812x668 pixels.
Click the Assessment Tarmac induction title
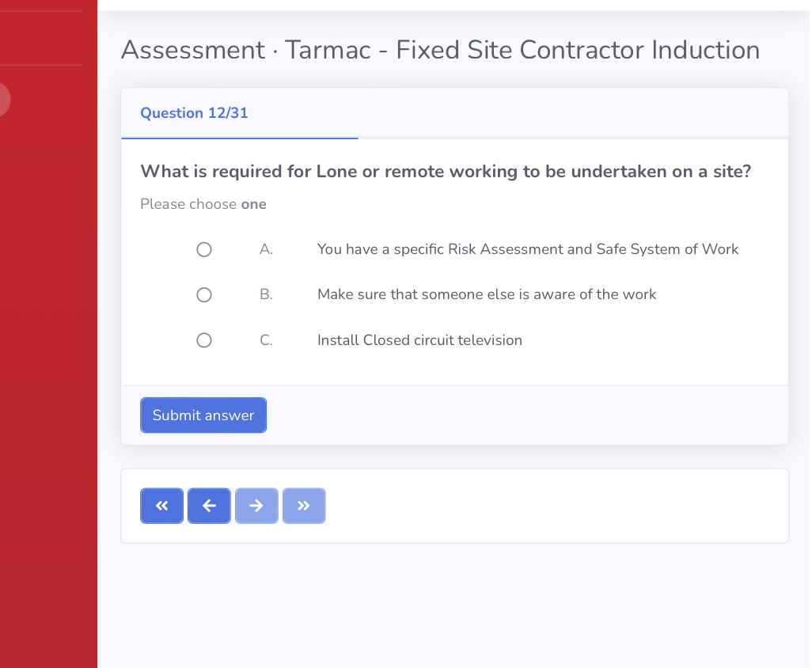coord(439,50)
